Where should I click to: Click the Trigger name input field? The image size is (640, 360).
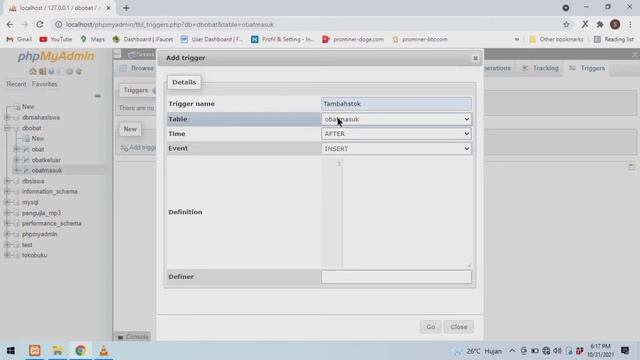click(x=396, y=104)
